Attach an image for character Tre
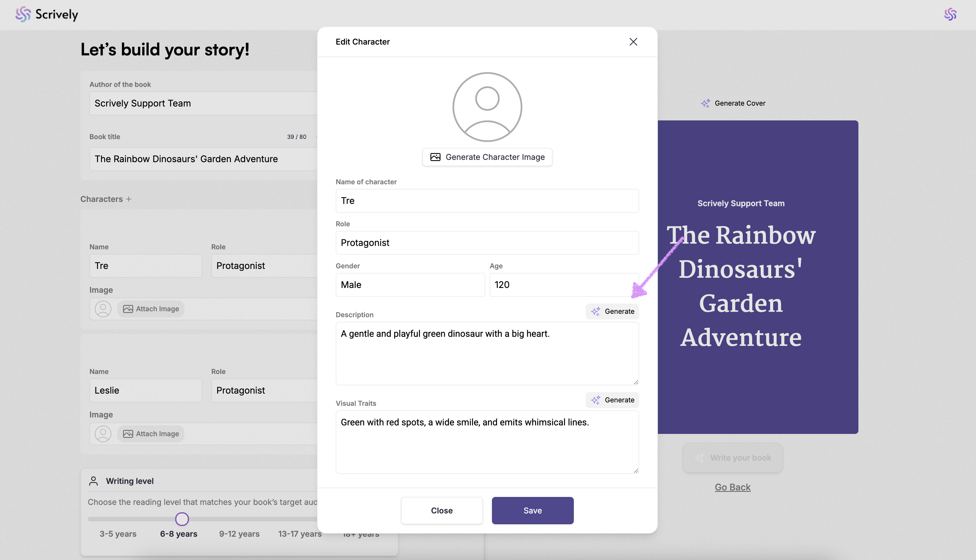This screenshot has height=560, width=976. pos(151,309)
